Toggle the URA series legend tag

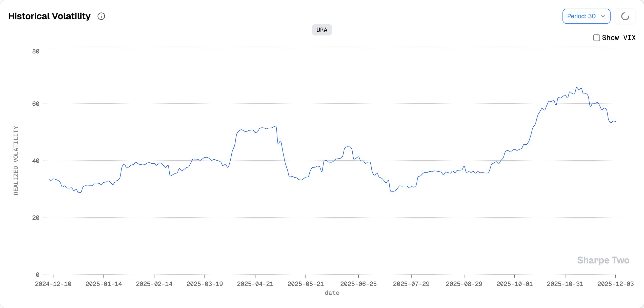[x=322, y=30]
